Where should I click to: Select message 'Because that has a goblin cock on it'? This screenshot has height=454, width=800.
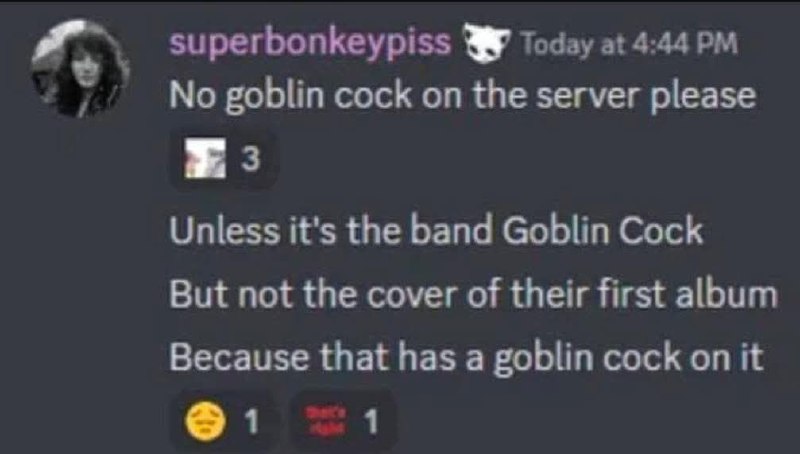(x=466, y=358)
